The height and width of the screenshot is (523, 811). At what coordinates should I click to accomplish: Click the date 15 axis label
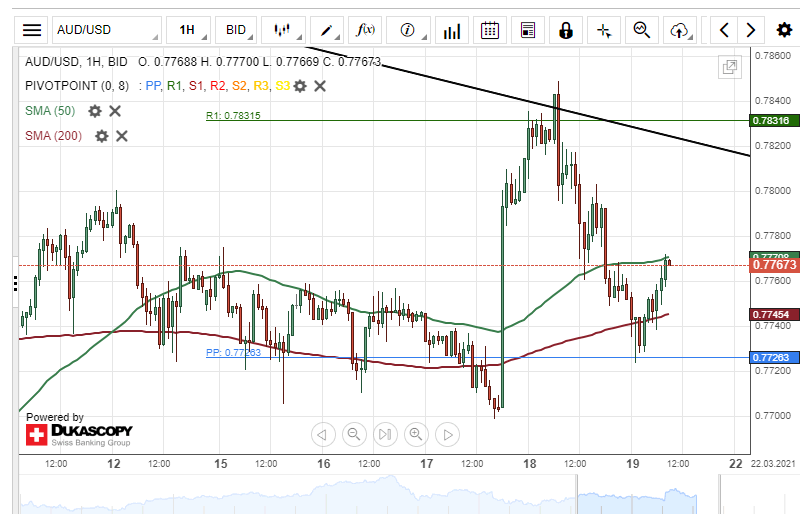(x=220, y=464)
